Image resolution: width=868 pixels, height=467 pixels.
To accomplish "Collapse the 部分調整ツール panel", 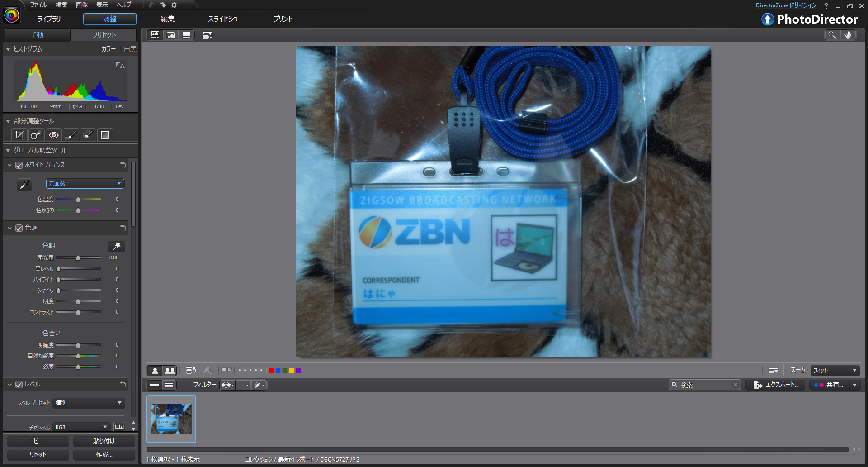I will click(x=8, y=121).
